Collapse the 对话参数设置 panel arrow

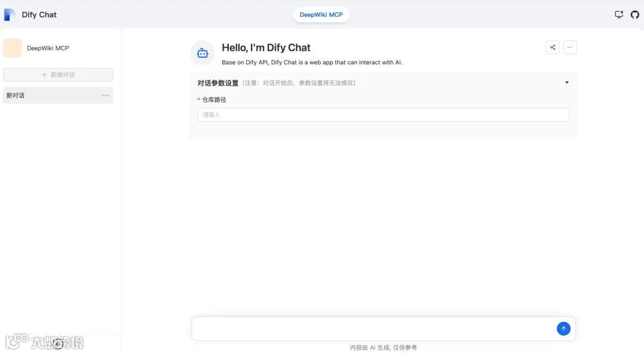[567, 83]
